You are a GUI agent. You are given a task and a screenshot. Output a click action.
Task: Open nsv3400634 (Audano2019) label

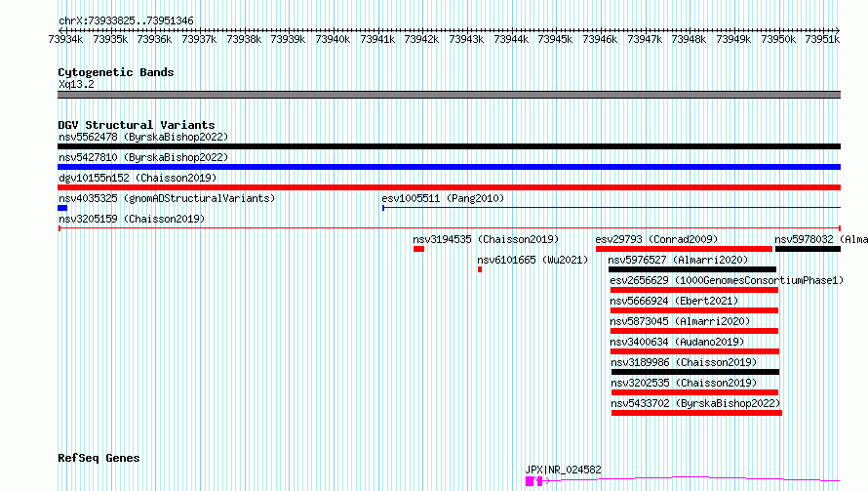[677, 342]
